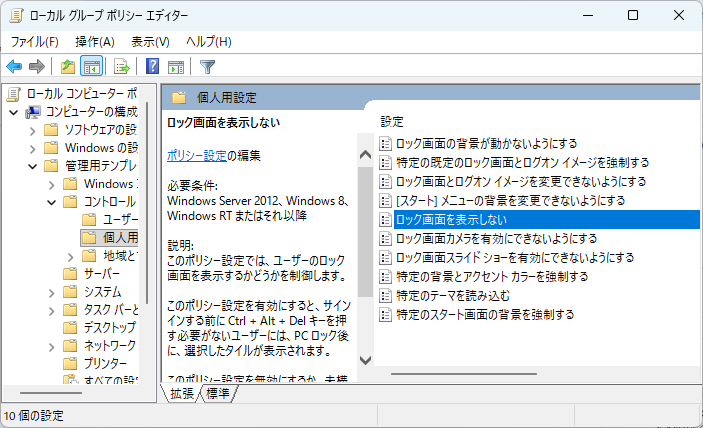Screen dimensions: 703x428
Task: Click the policy icon beside ロック画面カメラを有効にできないようにする
Action: coord(386,238)
